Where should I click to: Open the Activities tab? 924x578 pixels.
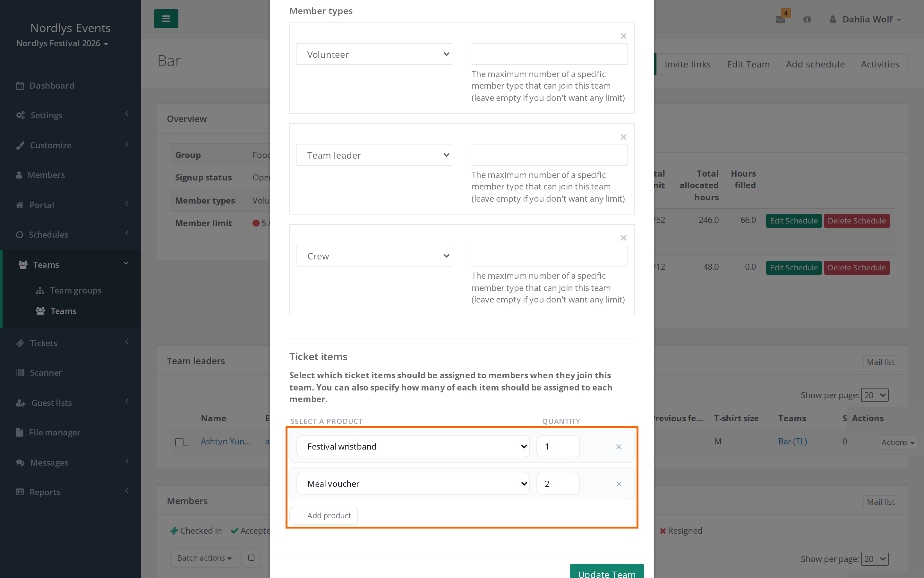[880, 64]
